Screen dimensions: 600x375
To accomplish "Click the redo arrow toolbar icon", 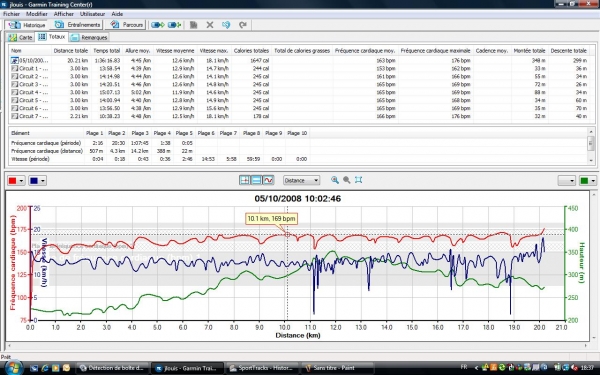I will (243, 25).
